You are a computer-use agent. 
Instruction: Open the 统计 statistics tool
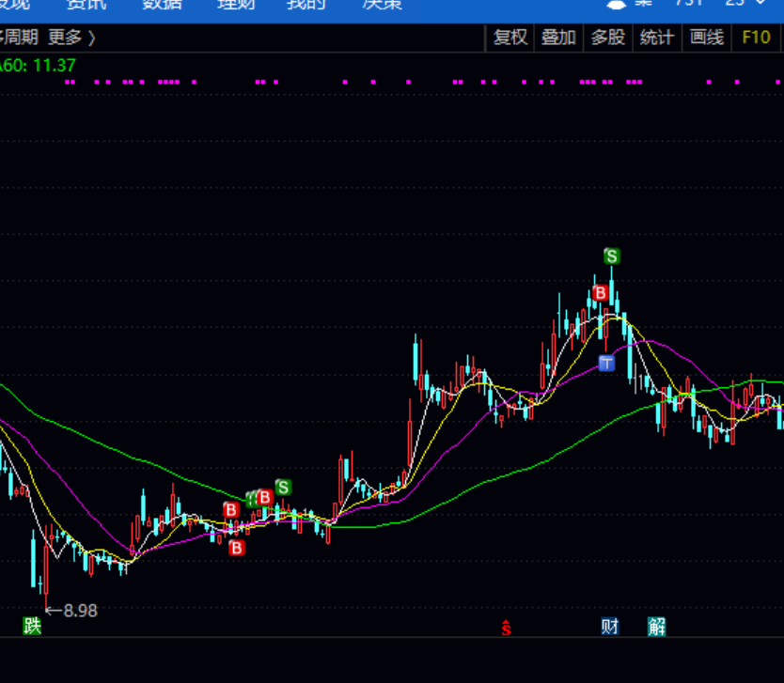click(x=656, y=38)
